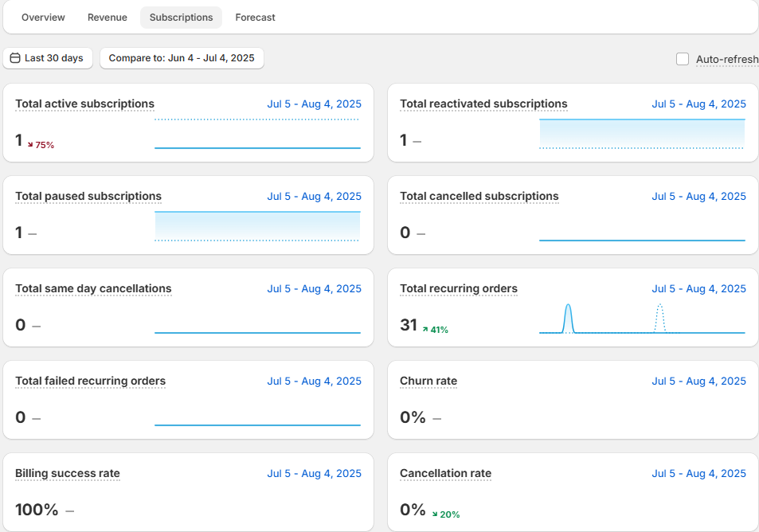Open the Revenue tab
This screenshot has height=532, width=759.
(x=108, y=18)
